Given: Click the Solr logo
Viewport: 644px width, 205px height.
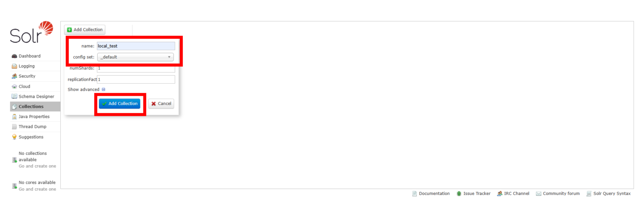Looking at the screenshot, I should click(x=32, y=32).
